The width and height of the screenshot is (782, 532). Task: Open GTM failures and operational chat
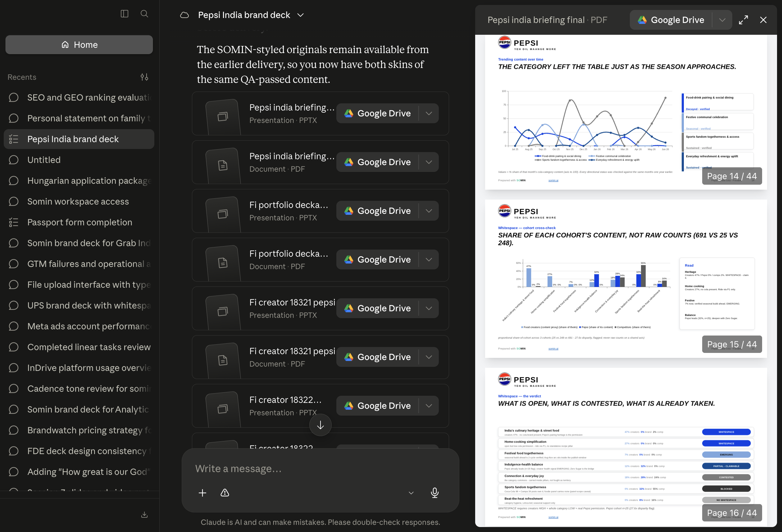coord(79,264)
